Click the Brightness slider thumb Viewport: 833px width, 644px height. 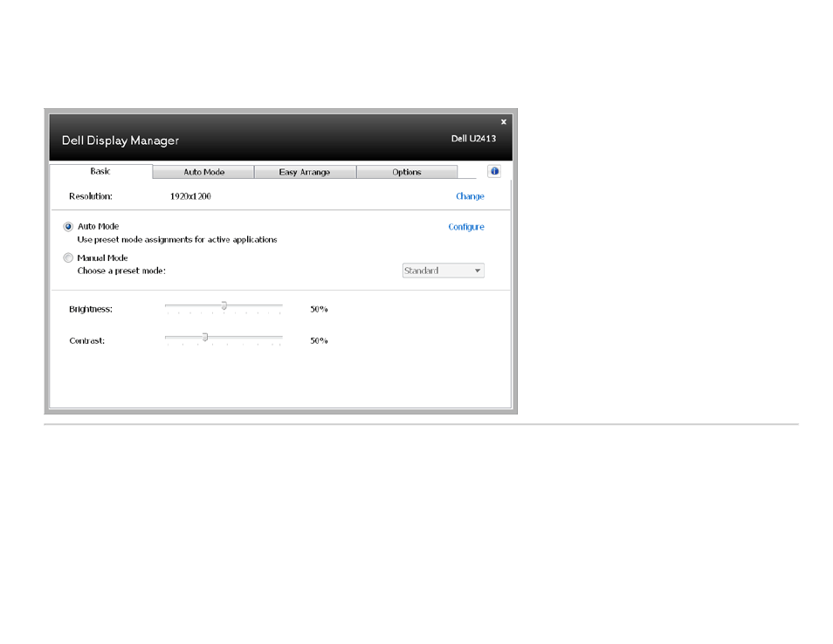pos(224,305)
